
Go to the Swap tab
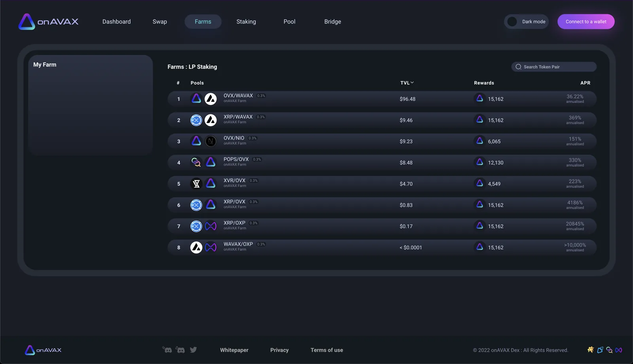(160, 22)
